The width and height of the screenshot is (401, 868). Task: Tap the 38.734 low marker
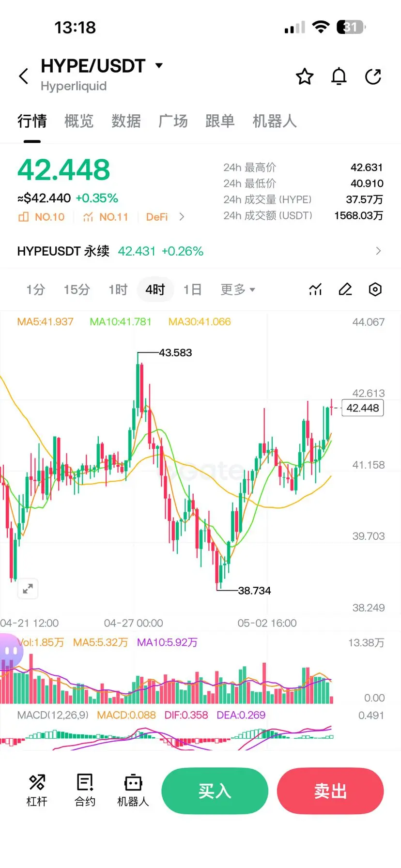pos(254,590)
